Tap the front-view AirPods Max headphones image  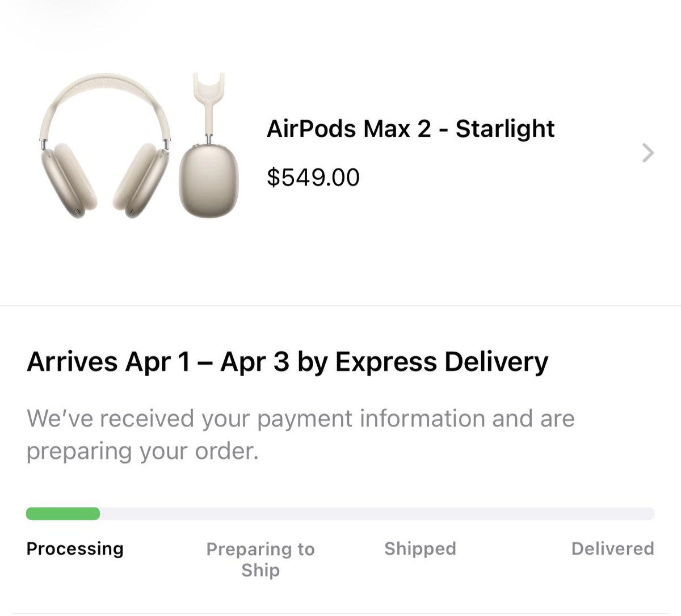click(105, 147)
